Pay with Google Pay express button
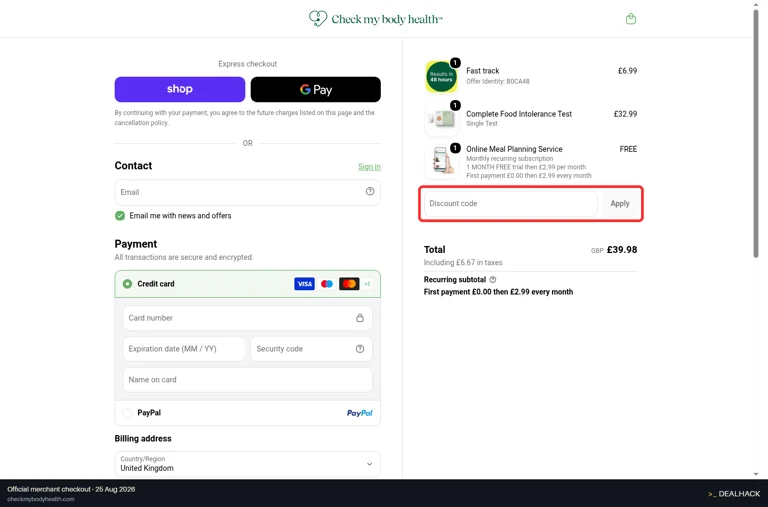 315,89
